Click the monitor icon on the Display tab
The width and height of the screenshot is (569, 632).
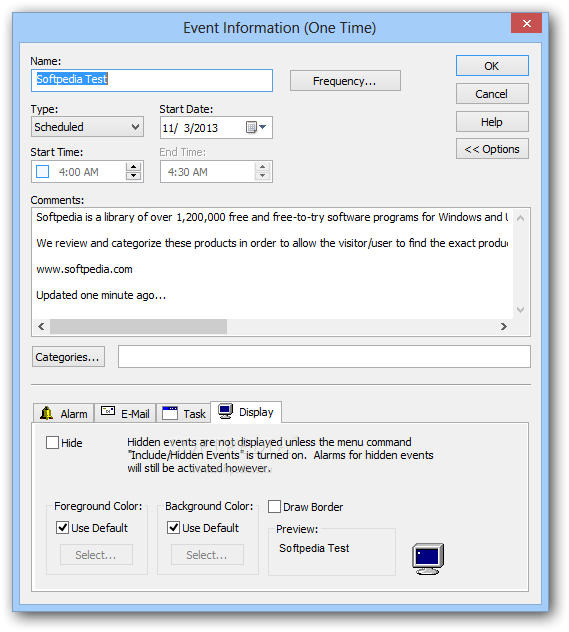(x=225, y=412)
